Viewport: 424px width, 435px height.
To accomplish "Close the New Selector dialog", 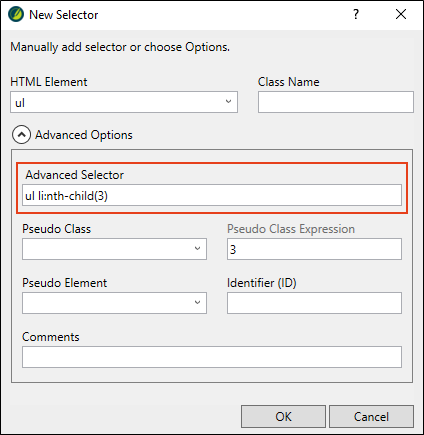I will click(x=401, y=14).
